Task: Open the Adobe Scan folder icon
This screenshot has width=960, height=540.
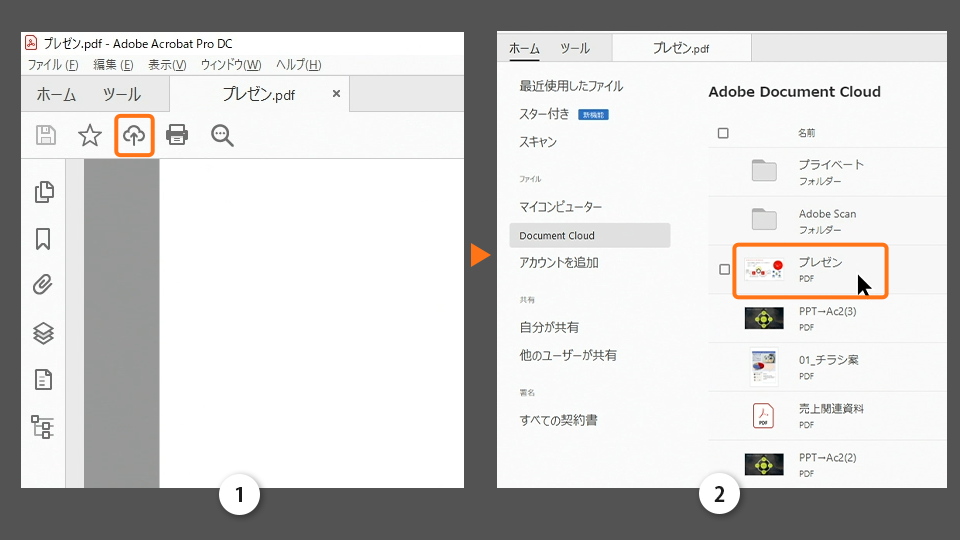Action: pyautogui.click(x=764, y=219)
